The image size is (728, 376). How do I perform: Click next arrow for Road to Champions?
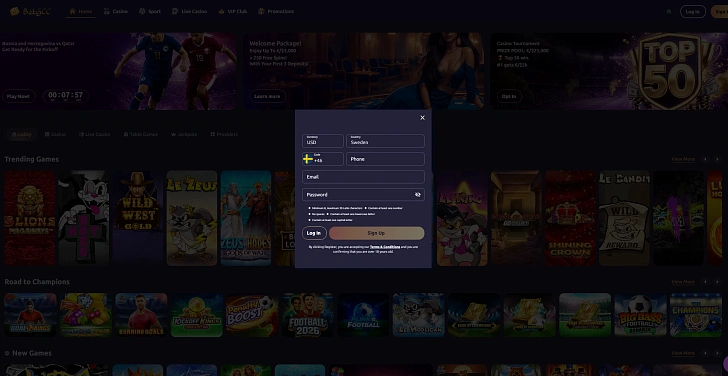tap(717, 282)
